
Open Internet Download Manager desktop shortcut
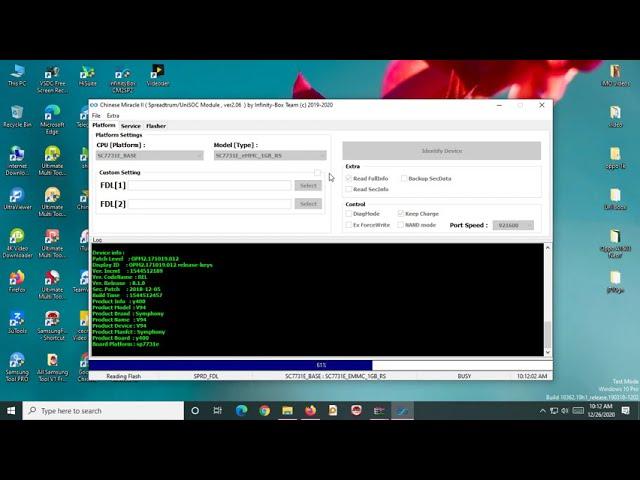tap(17, 161)
